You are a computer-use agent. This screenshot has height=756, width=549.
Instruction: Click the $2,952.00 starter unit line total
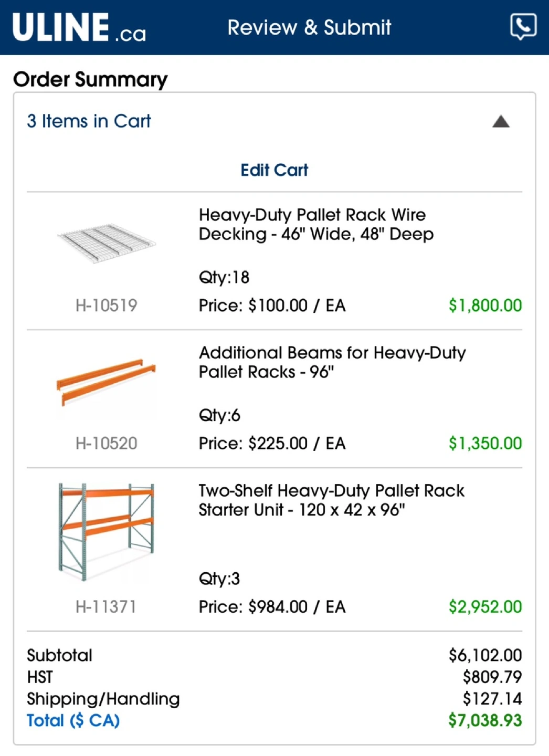coord(485,607)
